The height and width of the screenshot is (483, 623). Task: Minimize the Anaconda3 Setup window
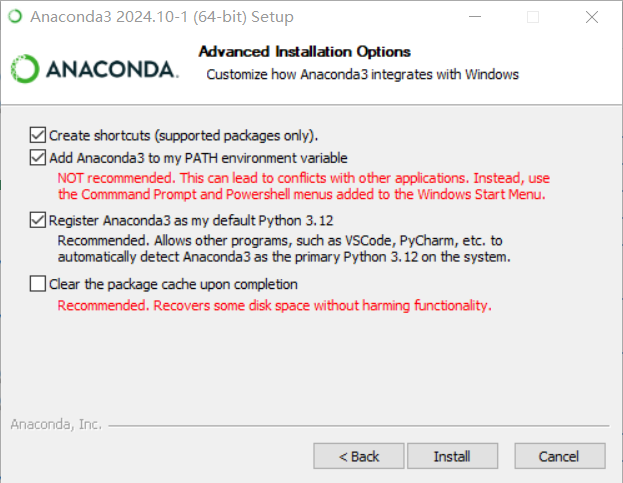[486, 17]
